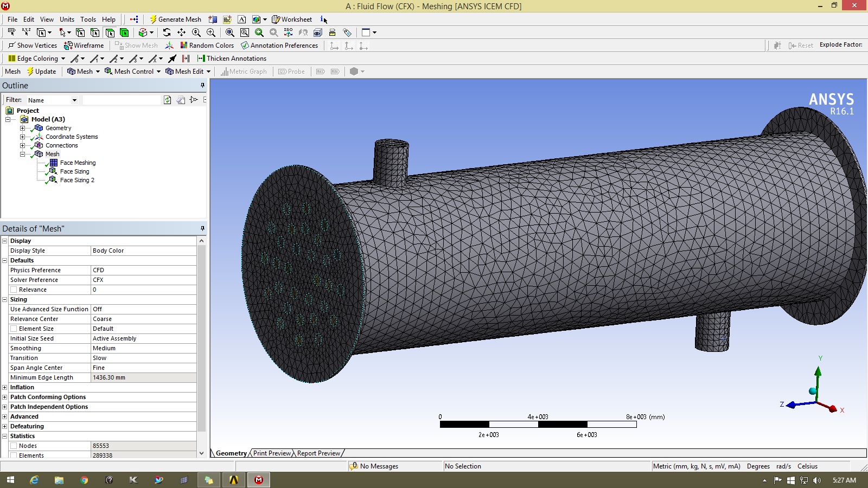Expand the Coordinate Systems tree node

point(22,137)
